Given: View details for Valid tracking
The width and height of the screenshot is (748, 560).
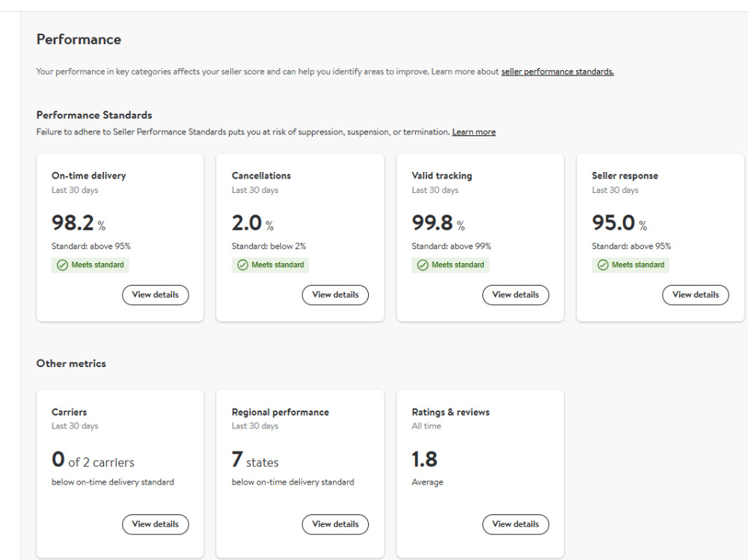Looking at the screenshot, I should pyautogui.click(x=515, y=295).
